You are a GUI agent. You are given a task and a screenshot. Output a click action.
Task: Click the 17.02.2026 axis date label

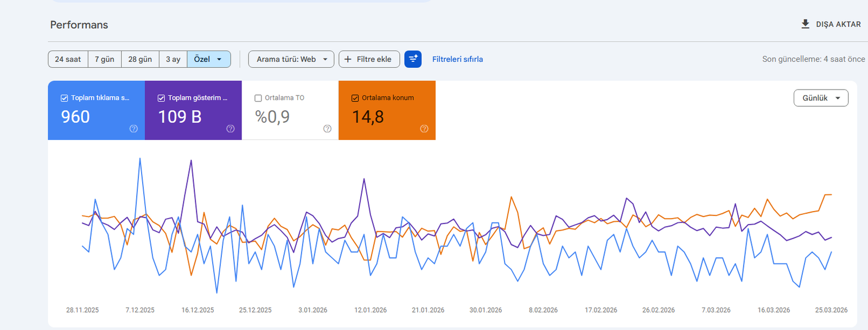tap(601, 310)
